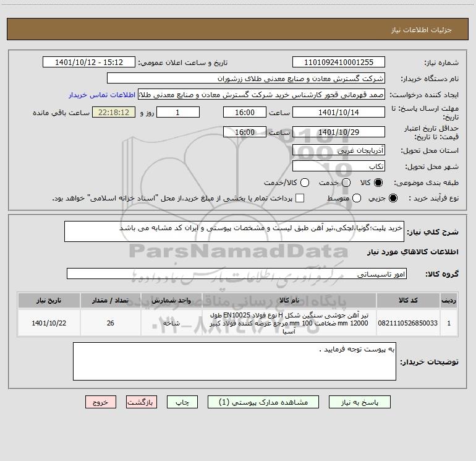Select the product code 0821110526850033 cell
Viewport: 476px width, 461px height.
point(408,323)
